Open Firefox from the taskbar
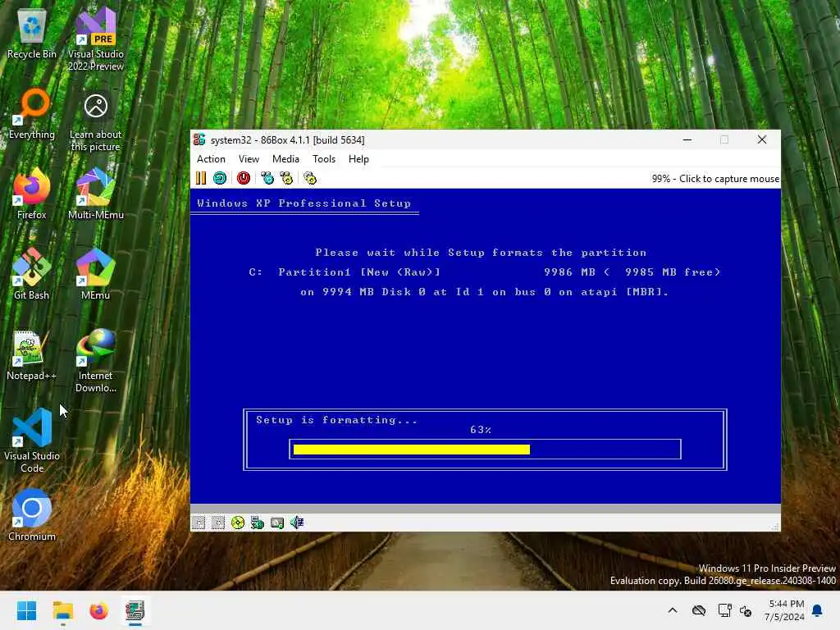 click(x=98, y=610)
